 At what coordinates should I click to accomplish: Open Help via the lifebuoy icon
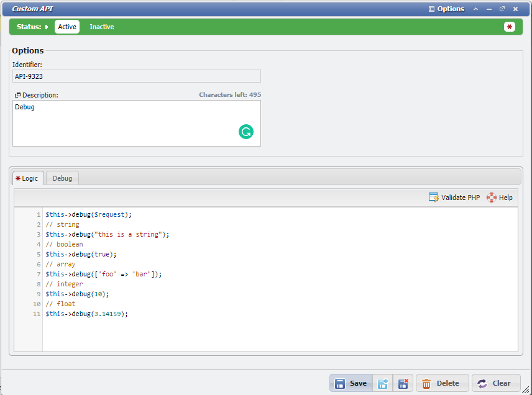(500, 197)
